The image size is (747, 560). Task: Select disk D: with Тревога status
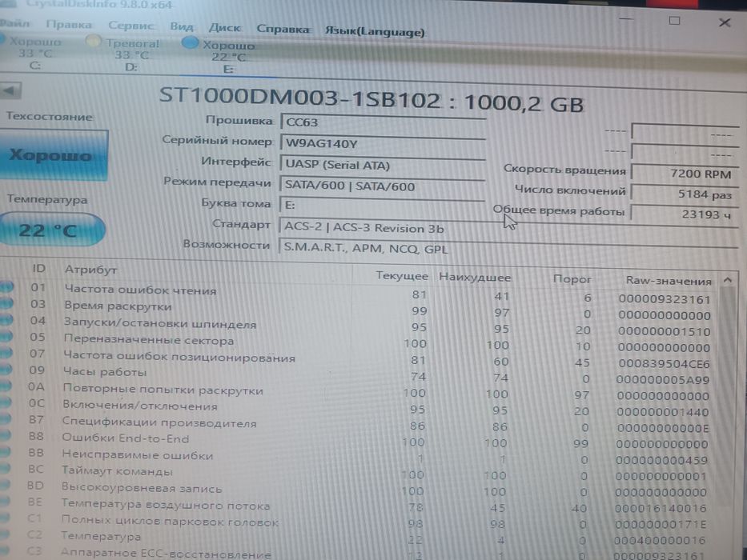(x=125, y=54)
